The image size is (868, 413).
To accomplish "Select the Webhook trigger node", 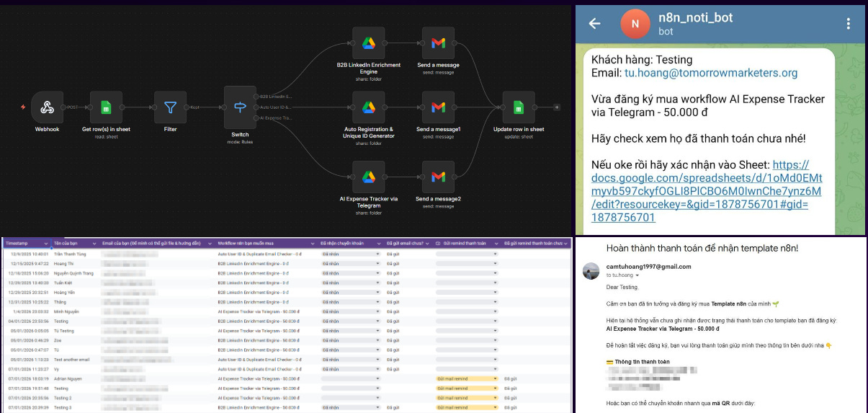I will pyautogui.click(x=47, y=107).
